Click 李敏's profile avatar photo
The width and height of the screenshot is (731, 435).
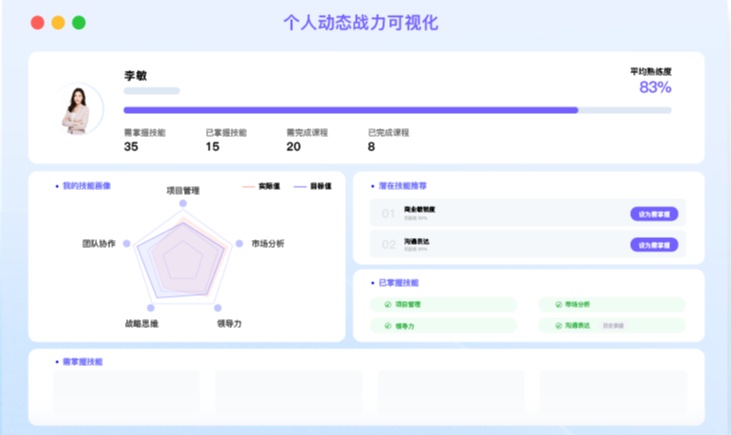click(77, 109)
